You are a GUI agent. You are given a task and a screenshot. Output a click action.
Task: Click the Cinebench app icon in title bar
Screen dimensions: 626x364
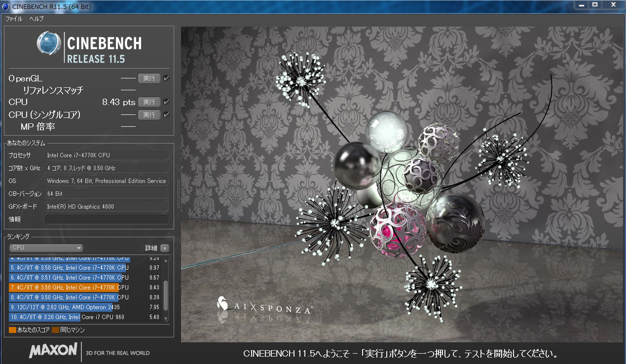pyautogui.click(x=6, y=6)
